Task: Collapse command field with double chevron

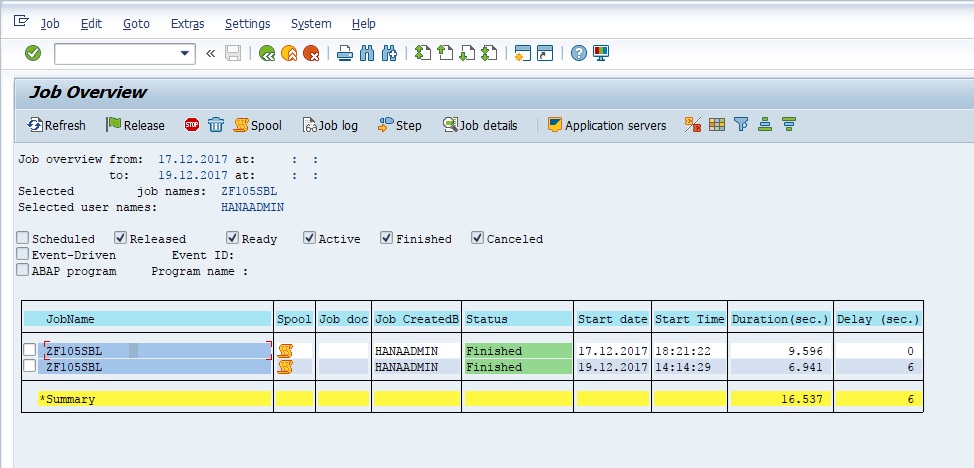Action: pyautogui.click(x=211, y=53)
